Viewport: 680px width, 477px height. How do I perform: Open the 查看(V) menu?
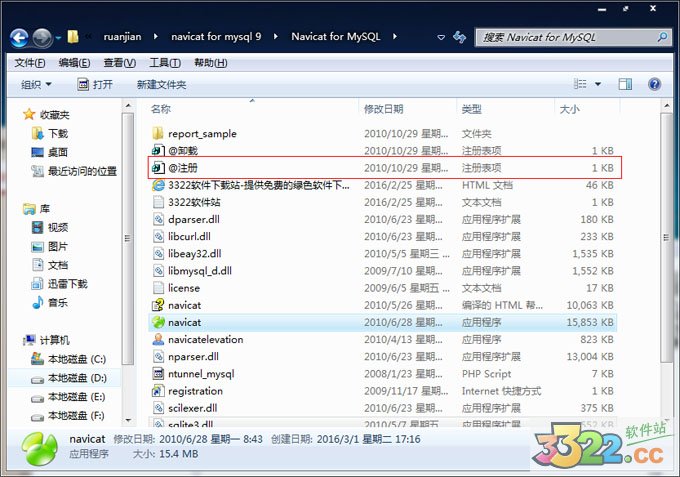tap(119, 63)
